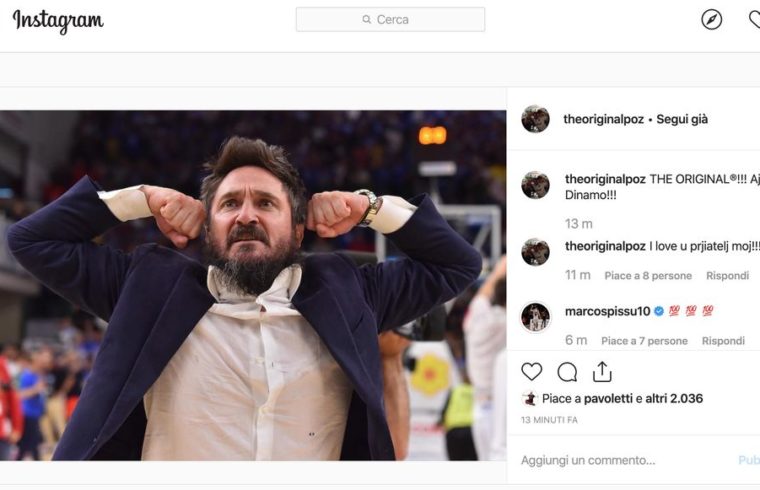Open marcospissu10 username link
760x490 pixels.
pyautogui.click(x=606, y=311)
